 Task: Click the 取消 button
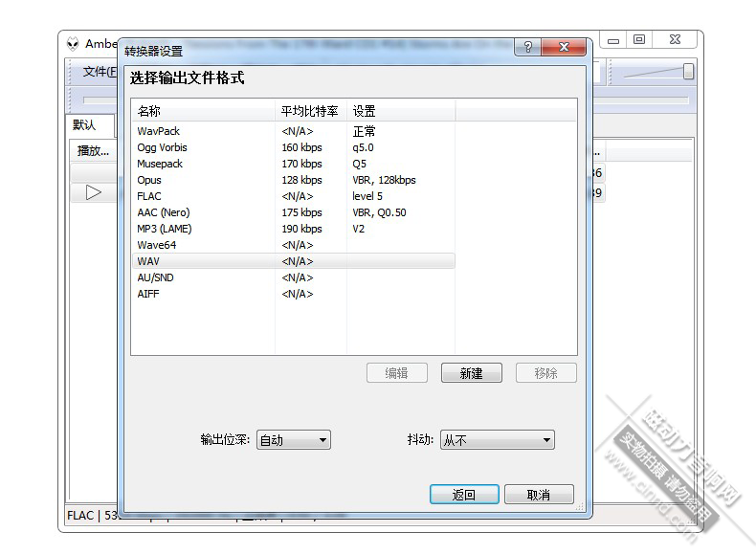point(538,495)
